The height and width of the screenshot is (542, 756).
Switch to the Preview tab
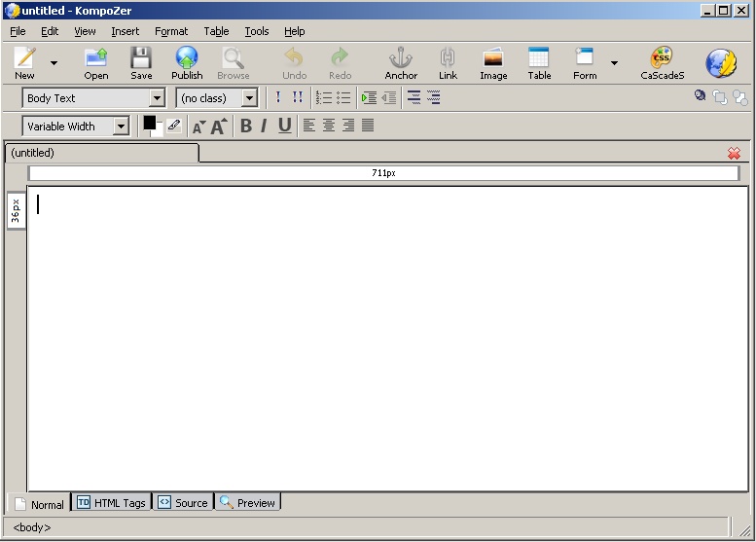tap(247, 503)
